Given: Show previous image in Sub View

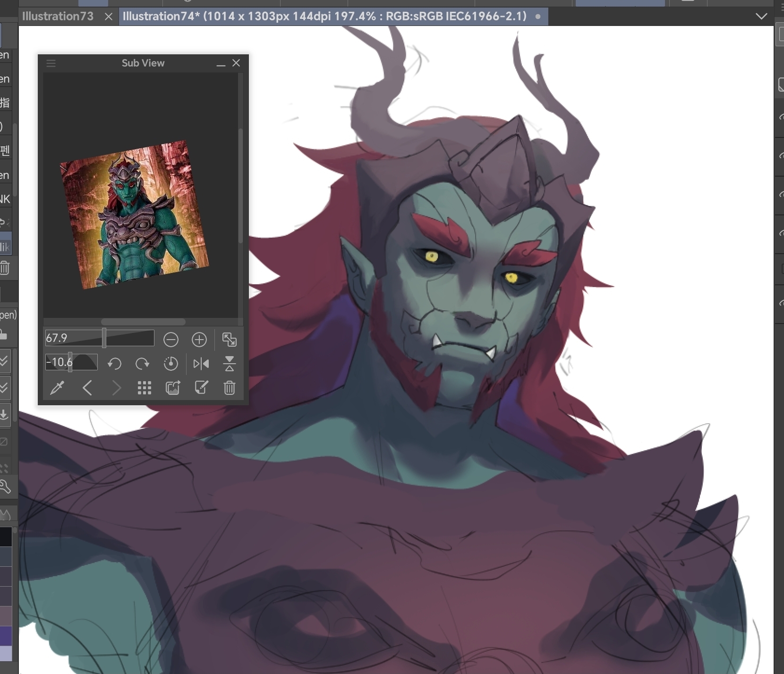Looking at the screenshot, I should point(87,388).
